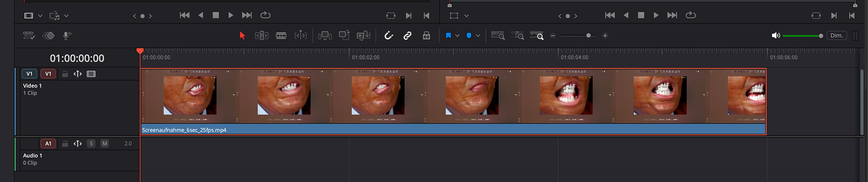Open the Timeline View Options icon

[x=29, y=36]
